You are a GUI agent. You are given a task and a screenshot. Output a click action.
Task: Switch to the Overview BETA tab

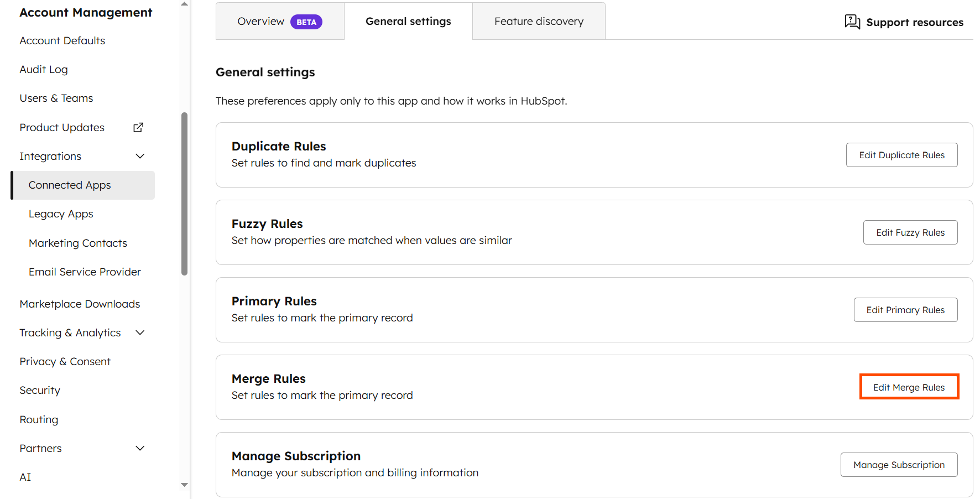(280, 21)
